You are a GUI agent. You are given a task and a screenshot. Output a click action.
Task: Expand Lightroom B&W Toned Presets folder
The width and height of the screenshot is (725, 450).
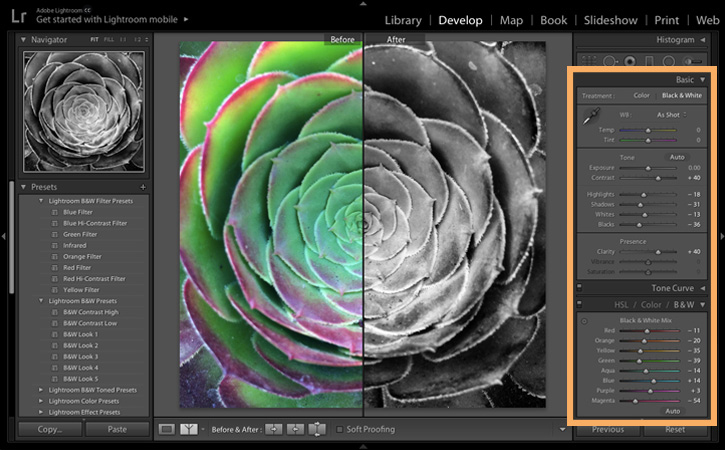point(41,390)
